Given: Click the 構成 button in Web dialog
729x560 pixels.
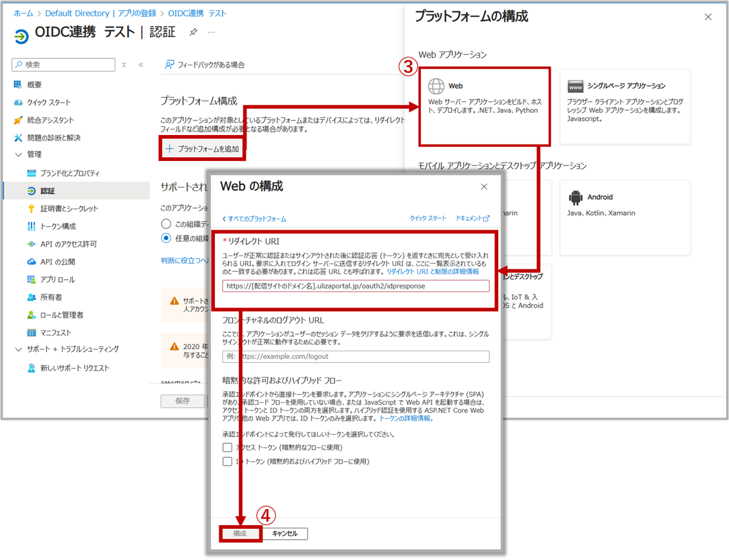Looking at the screenshot, I should (x=240, y=533).
